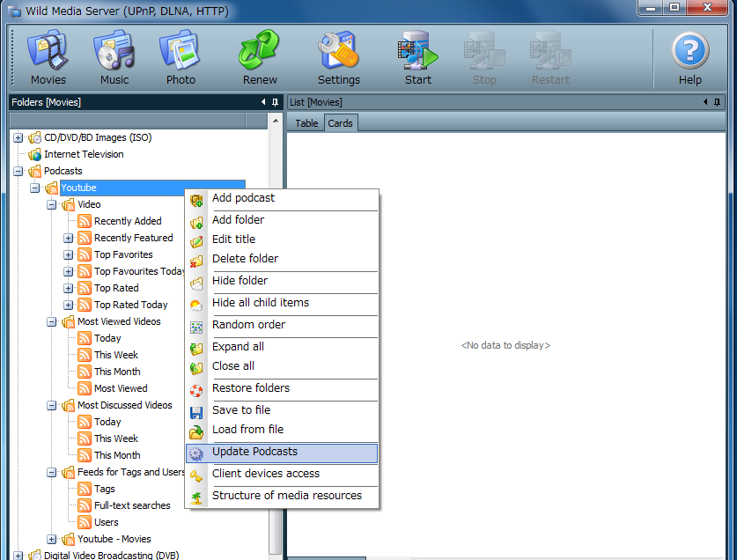
Task: Click the Restore folders lifebuoy icon
Action: [196, 390]
